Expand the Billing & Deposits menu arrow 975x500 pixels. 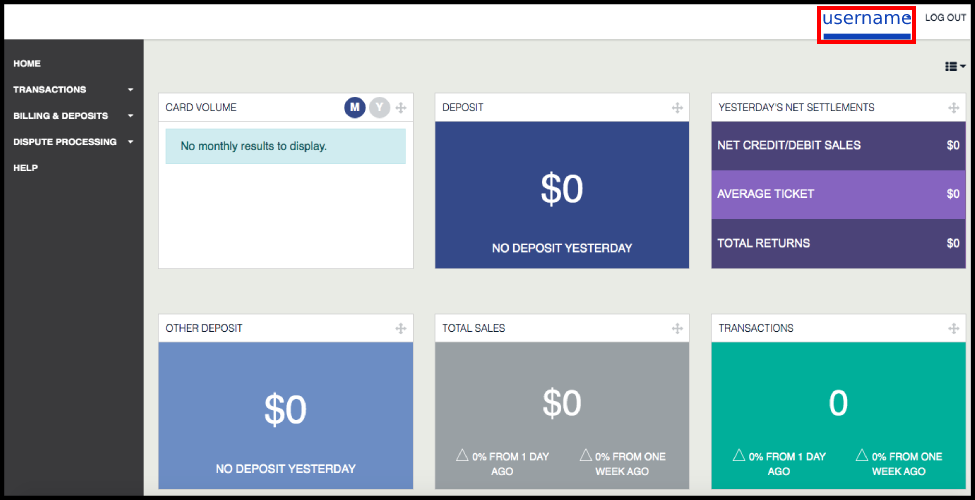[x=131, y=116]
